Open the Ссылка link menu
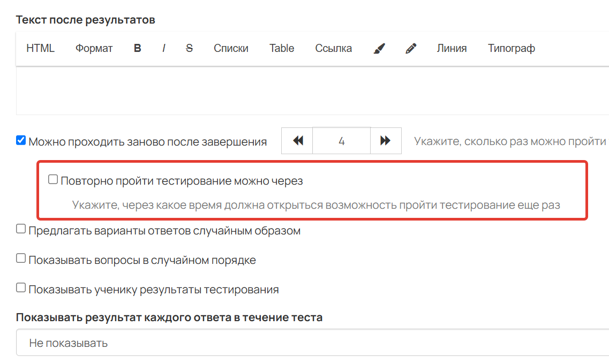 tap(333, 49)
